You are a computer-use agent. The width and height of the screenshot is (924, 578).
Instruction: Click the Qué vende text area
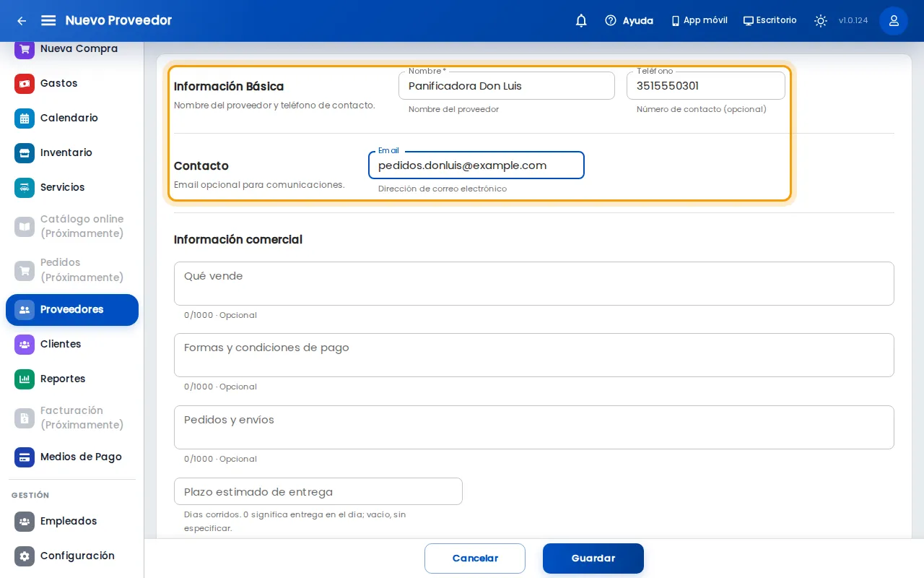(534, 283)
